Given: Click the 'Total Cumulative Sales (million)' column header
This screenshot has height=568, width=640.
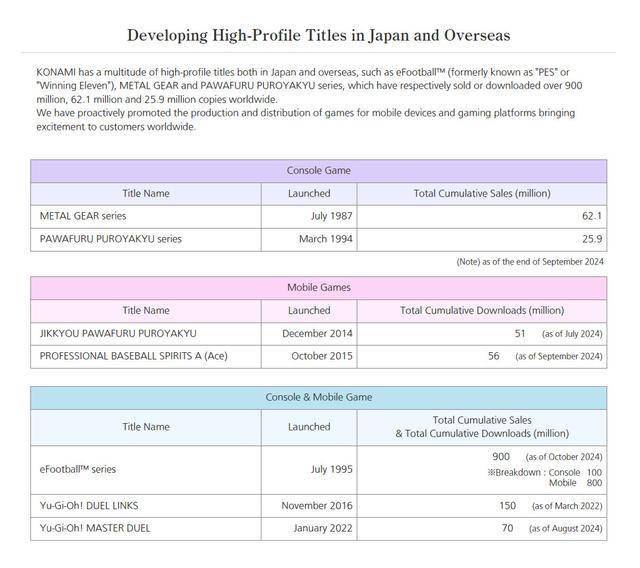Looking at the screenshot, I should click(x=482, y=193).
